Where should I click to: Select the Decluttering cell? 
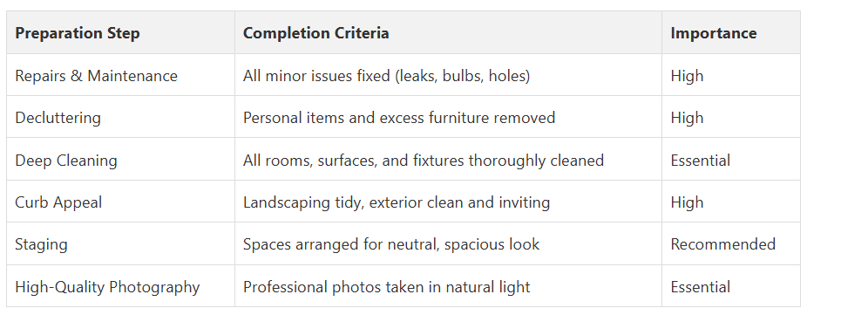(x=120, y=117)
